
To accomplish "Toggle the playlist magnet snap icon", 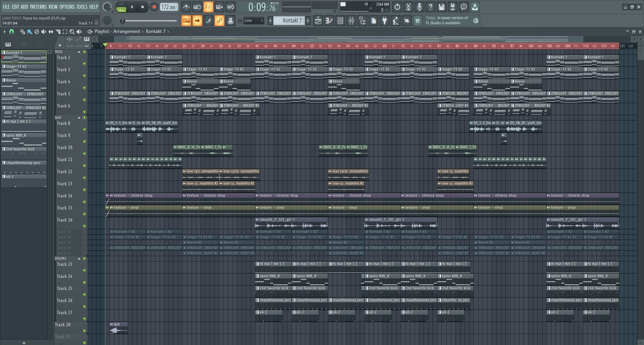I will click(11, 32).
